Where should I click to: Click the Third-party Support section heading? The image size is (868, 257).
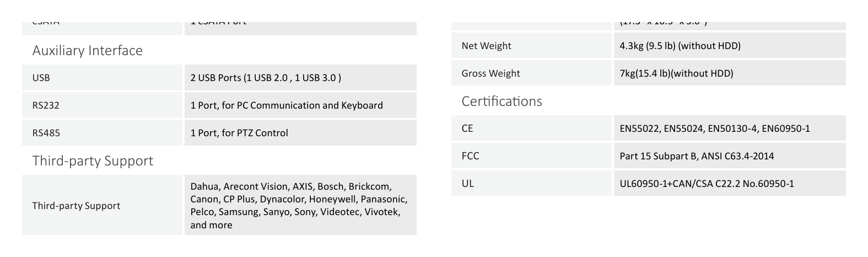point(93,161)
